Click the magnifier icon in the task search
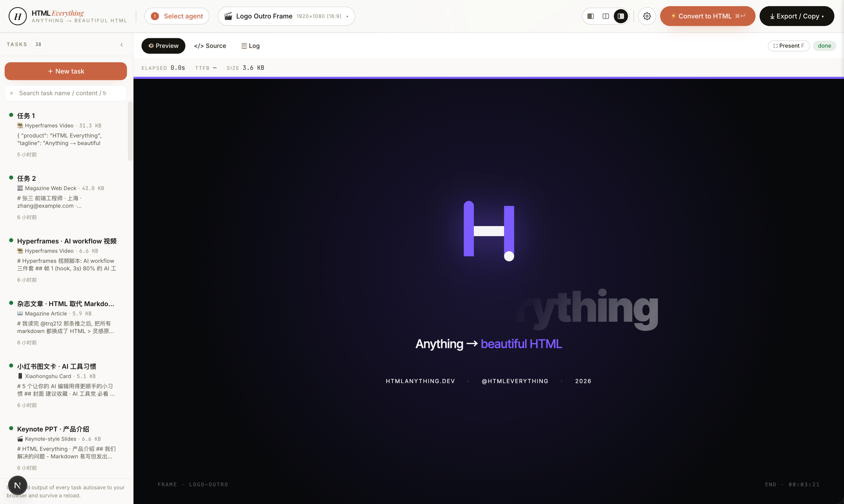 (11, 93)
